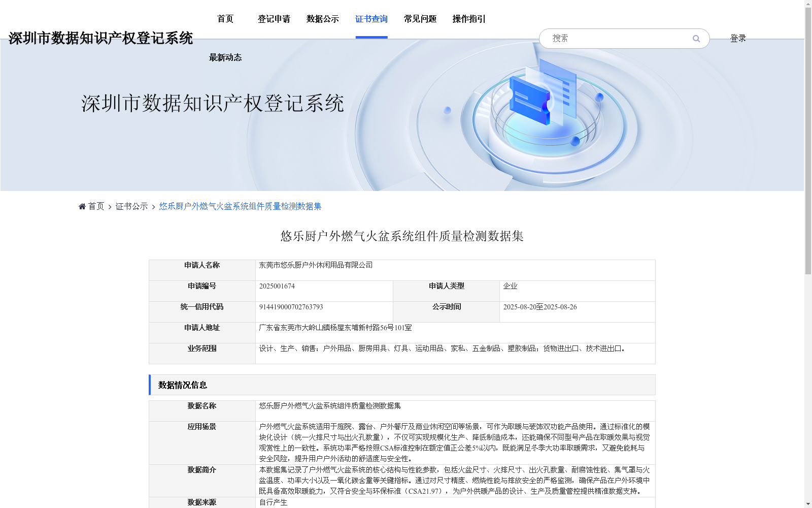
Task: Open 常见问题 from the top menu
Action: pyautogui.click(x=420, y=19)
